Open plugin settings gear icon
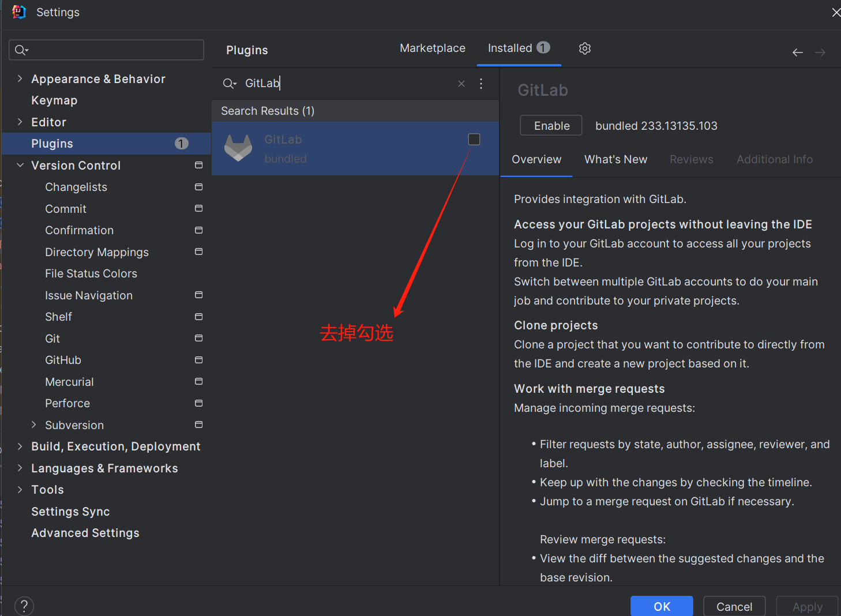 pyautogui.click(x=585, y=48)
